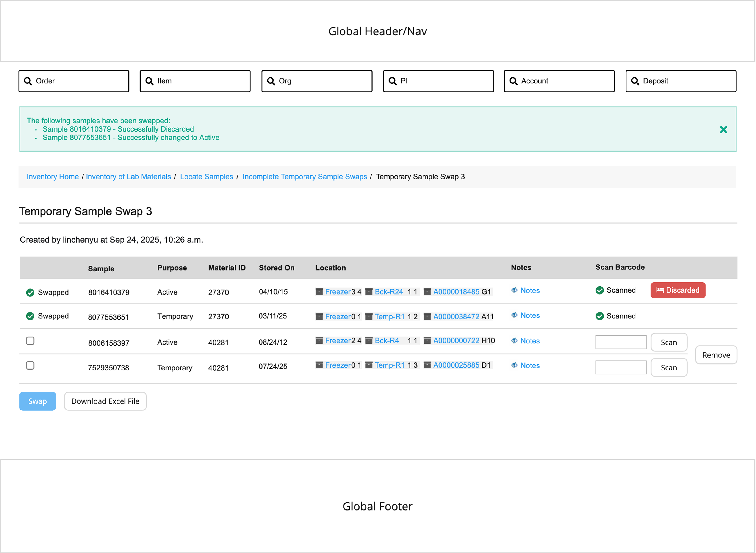Screen dimensions: 756x553
Task: Check the box for sample 7529350738
Action: click(x=30, y=366)
